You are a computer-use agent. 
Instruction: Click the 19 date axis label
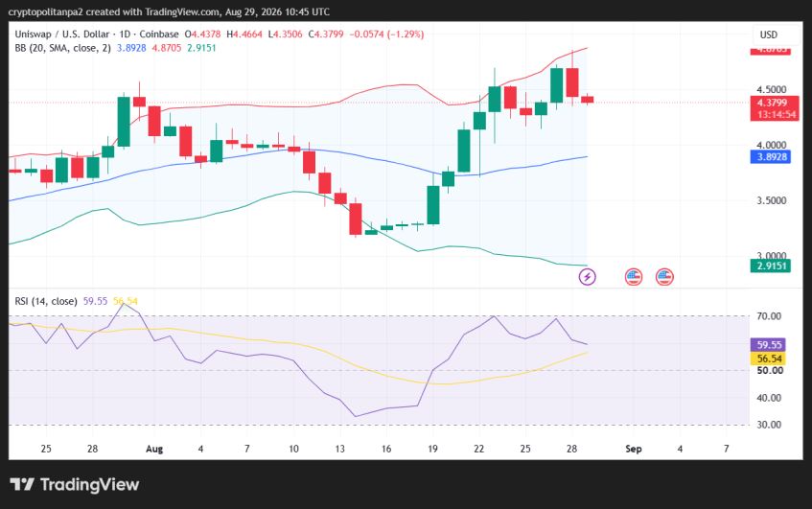(432, 449)
